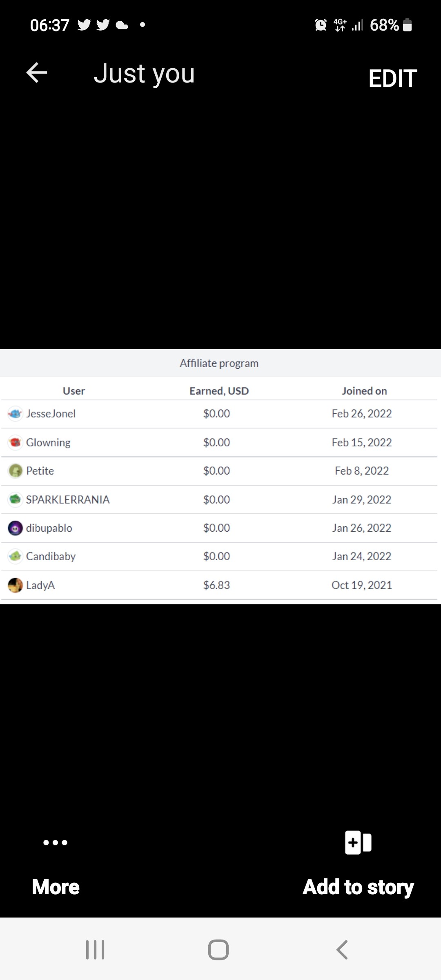Image resolution: width=441 pixels, height=980 pixels.
Task: Select the Earned, USD column header
Action: coord(219,391)
